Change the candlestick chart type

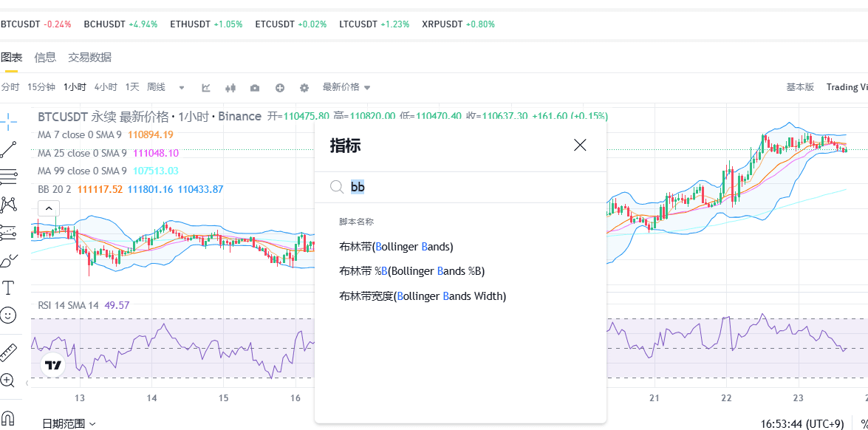[x=230, y=87]
